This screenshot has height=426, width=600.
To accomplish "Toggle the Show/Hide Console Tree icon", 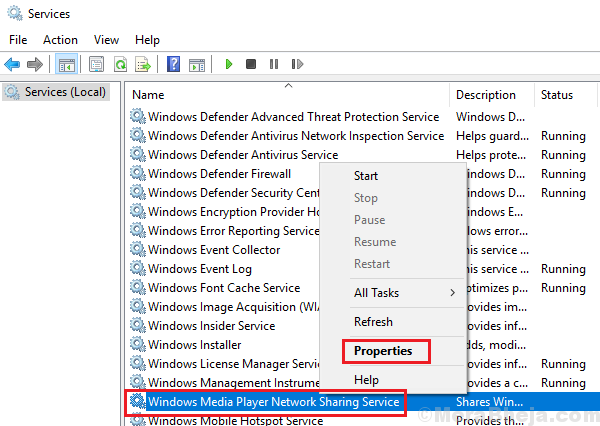I will pyautogui.click(x=67, y=64).
